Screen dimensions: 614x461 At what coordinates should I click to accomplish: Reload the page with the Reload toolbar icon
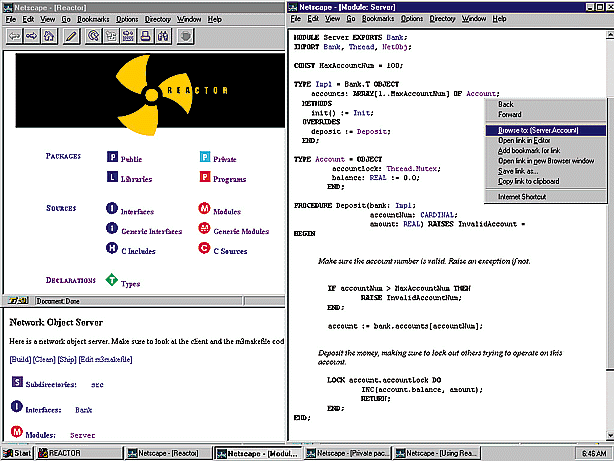point(93,36)
